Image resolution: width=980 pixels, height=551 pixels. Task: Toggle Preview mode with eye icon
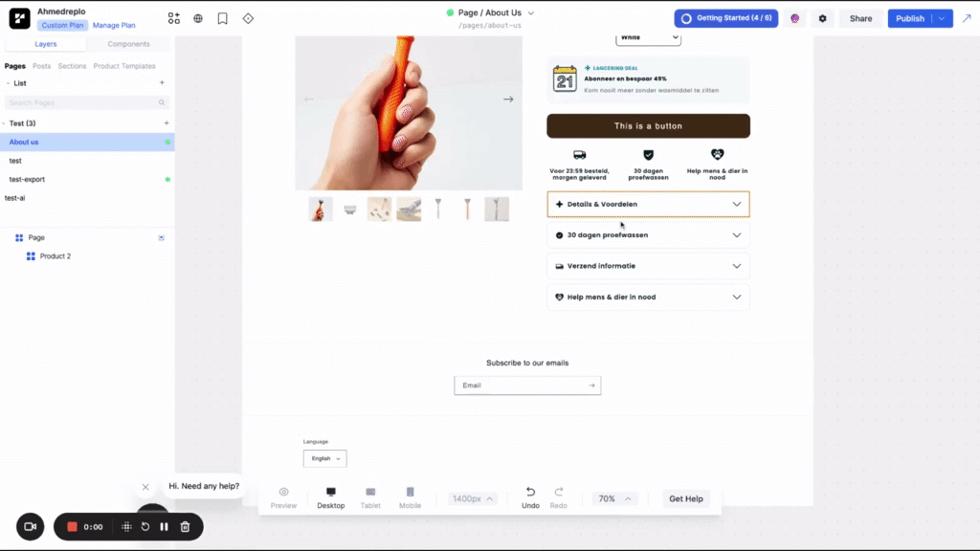(x=283, y=493)
